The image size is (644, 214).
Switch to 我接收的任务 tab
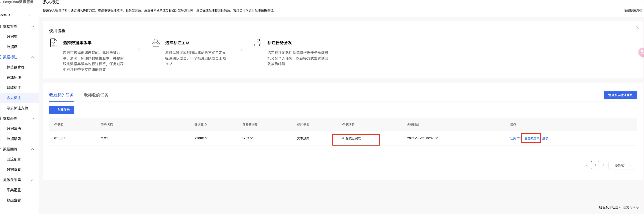pyautogui.click(x=96, y=95)
